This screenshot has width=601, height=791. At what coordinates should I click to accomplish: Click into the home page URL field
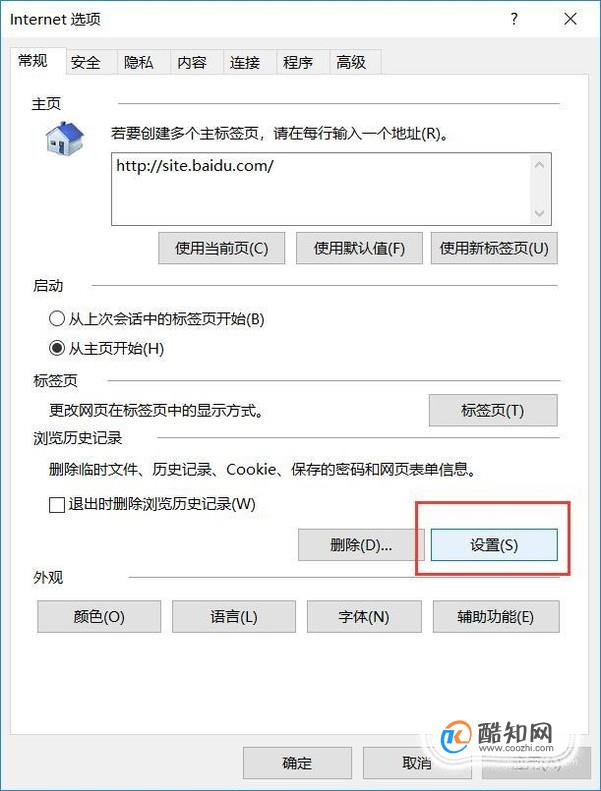(x=321, y=189)
